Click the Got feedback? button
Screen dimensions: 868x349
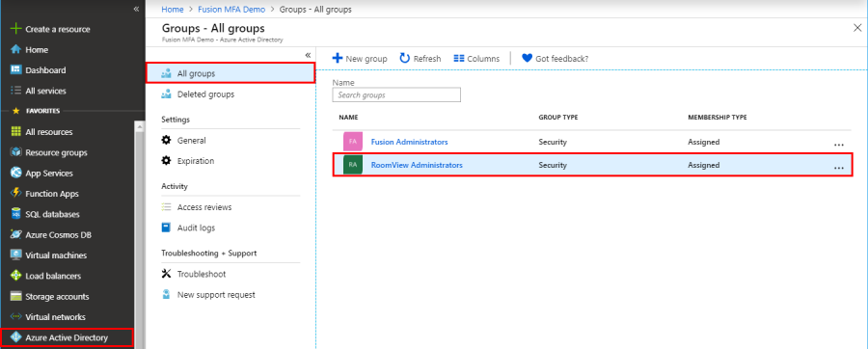(556, 59)
